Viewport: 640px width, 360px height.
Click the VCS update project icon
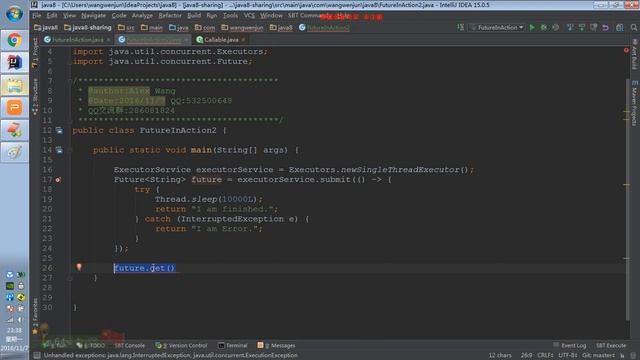(x=570, y=27)
